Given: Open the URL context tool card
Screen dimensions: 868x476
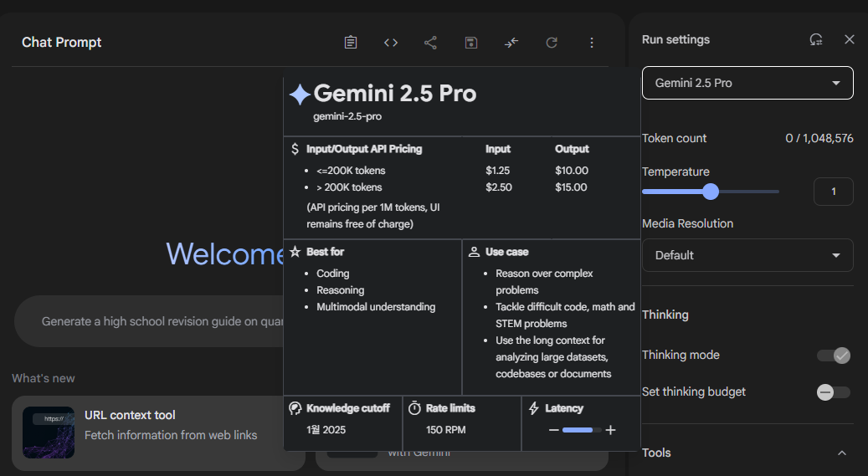Looking at the screenshot, I should click(157, 432).
